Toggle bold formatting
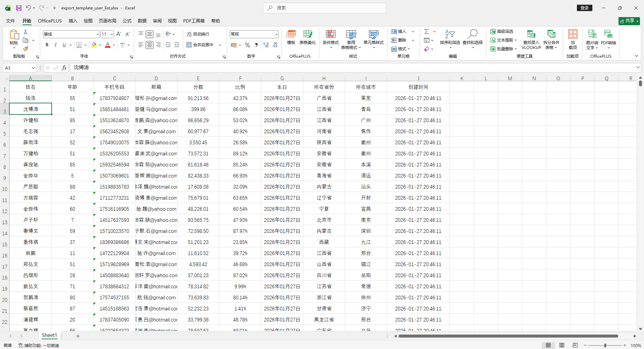Image resolution: width=644 pixels, height=349 pixels. (47, 45)
